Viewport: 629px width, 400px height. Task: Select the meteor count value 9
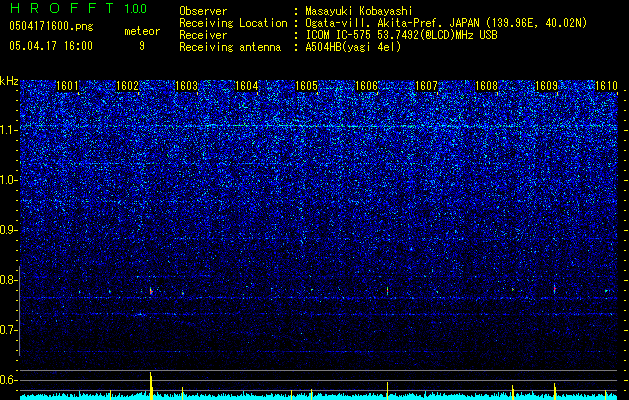tap(142, 46)
